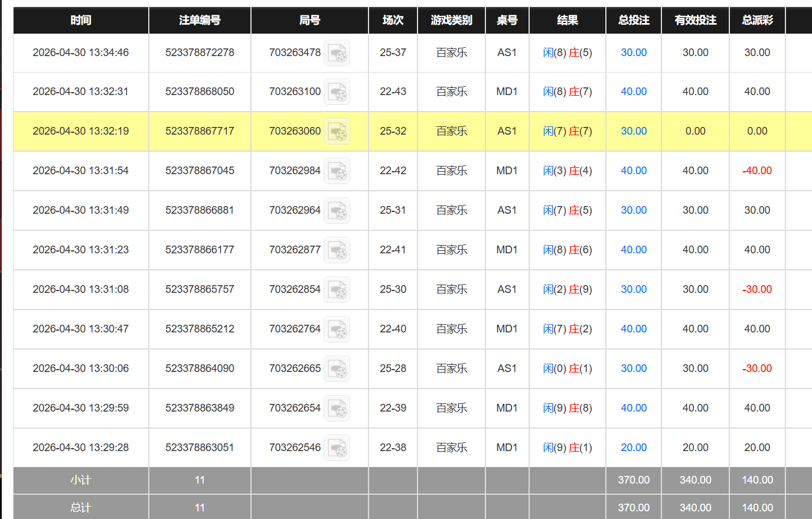Select order number 523378863849

pyautogui.click(x=200, y=408)
